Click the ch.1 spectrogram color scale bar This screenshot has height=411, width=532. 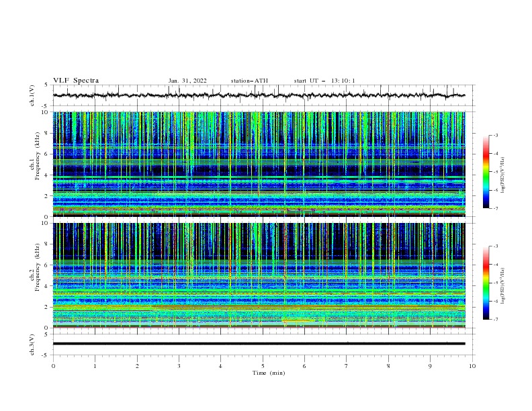click(486, 172)
